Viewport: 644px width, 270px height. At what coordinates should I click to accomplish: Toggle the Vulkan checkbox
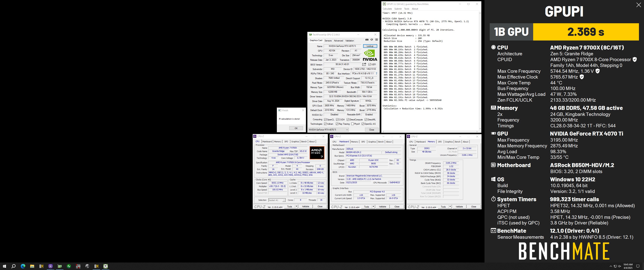(x=325, y=124)
